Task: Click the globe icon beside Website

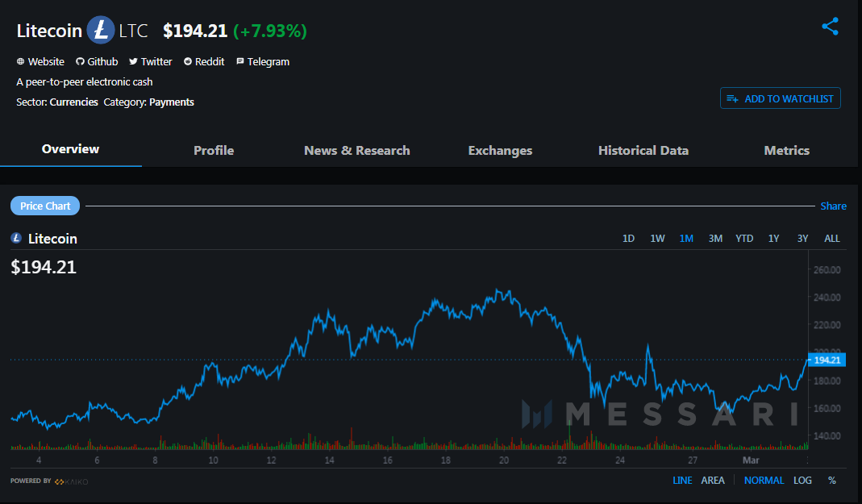Action: (20, 61)
